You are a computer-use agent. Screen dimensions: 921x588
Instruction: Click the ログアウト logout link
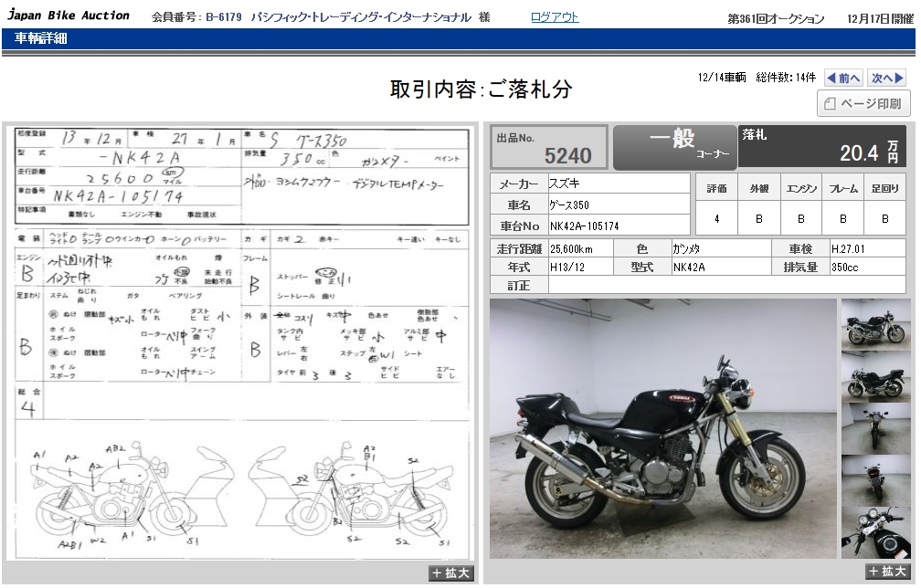point(555,17)
